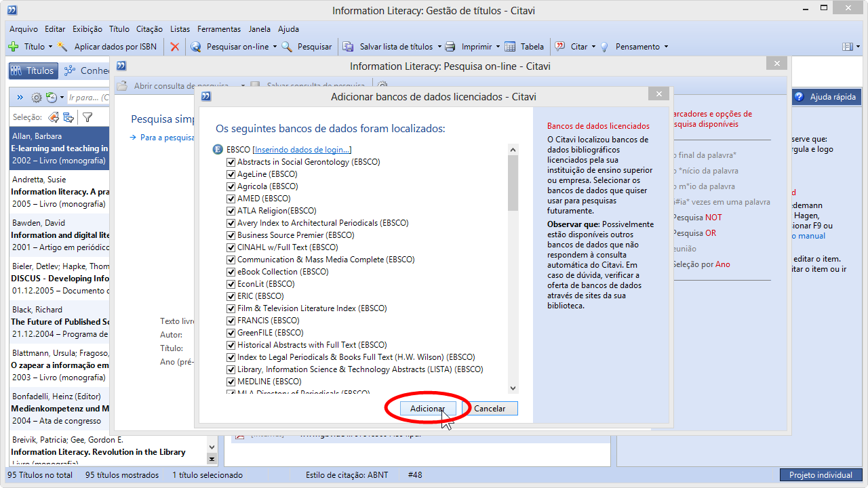Click the red X delete icon
Viewport: 868px width, 488px height.
[x=175, y=47]
